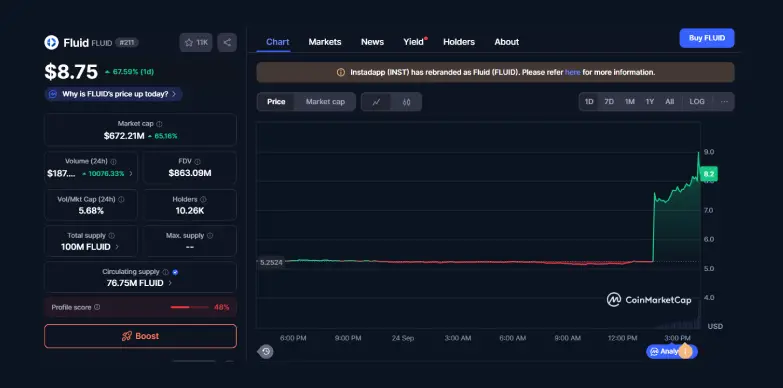This screenshot has width=783, height=388.
Task: Click the Circulating supply info icon
Action: click(x=165, y=272)
